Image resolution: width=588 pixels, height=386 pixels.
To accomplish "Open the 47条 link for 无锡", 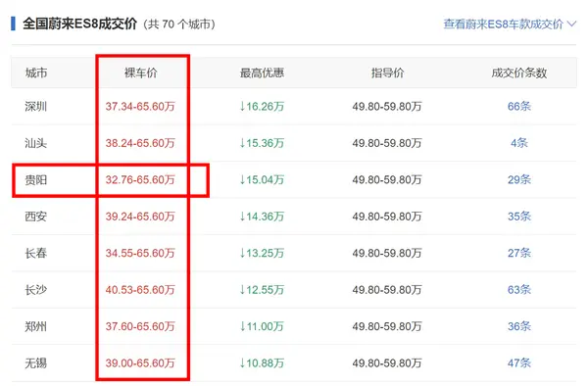I will [519, 363].
